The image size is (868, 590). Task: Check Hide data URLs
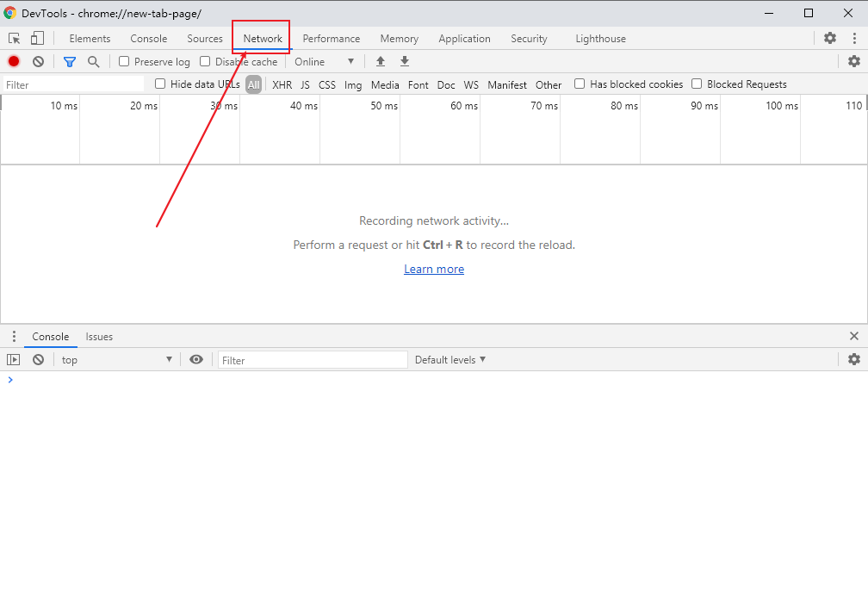pos(160,84)
